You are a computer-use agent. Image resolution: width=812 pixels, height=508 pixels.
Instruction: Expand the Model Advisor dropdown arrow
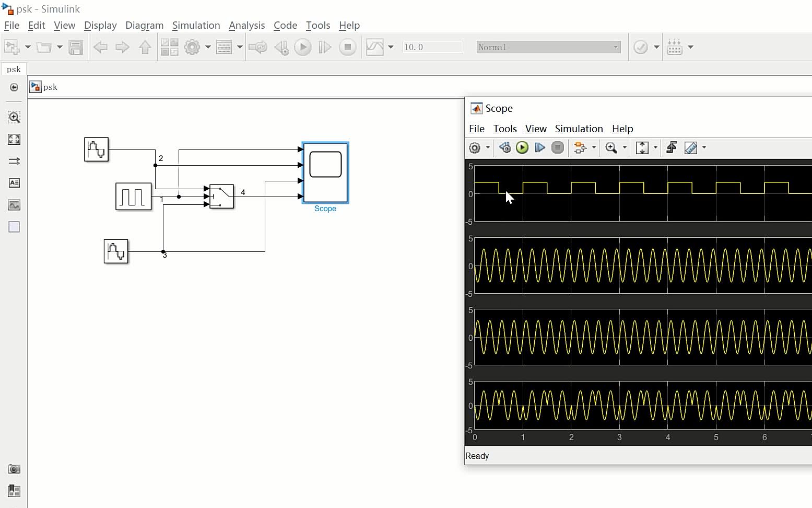coord(656,47)
